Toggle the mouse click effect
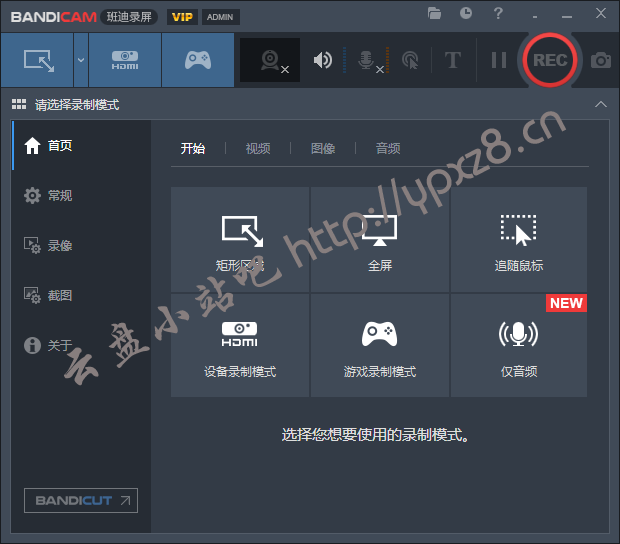The width and height of the screenshot is (620, 544). (x=410, y=60)
